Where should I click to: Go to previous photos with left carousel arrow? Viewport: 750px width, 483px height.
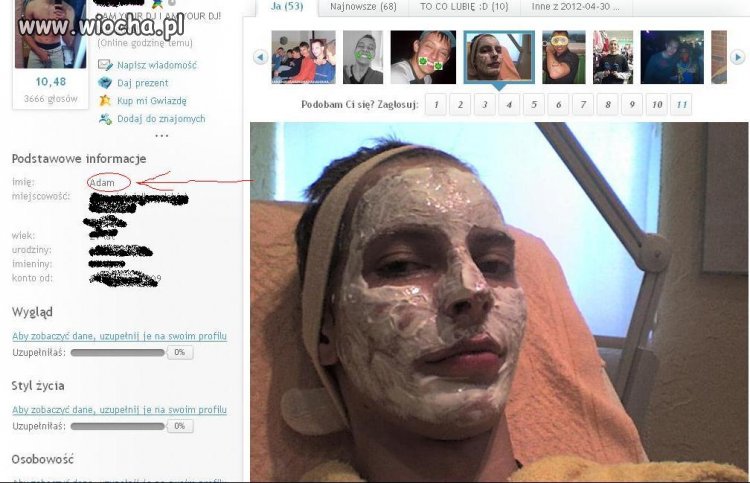point(260,57)
